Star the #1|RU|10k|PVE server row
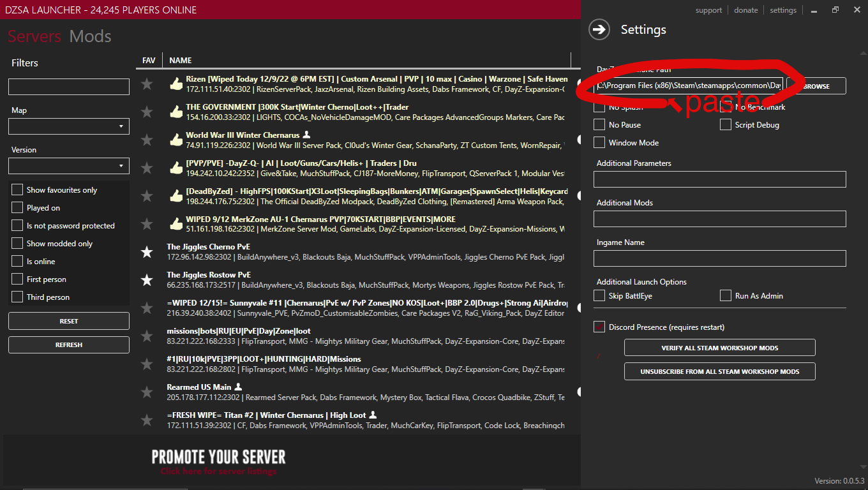868x490 pixels. 147,364
